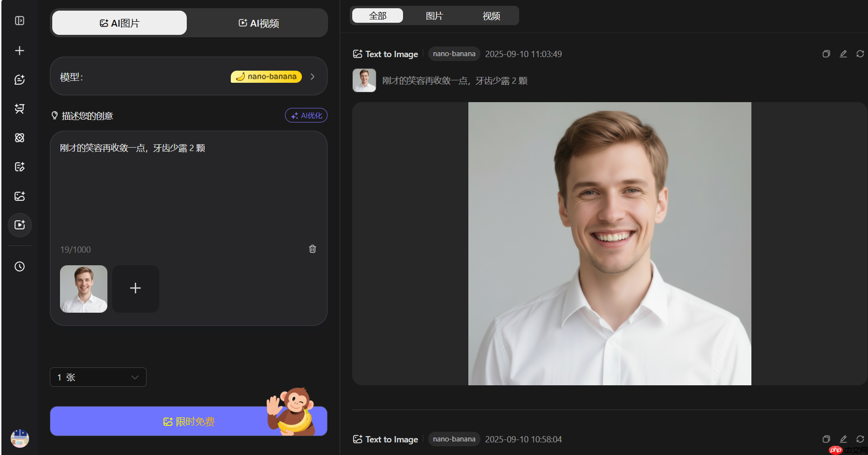
Task: Select the 视频 filter tab
Action: [491, 16]
